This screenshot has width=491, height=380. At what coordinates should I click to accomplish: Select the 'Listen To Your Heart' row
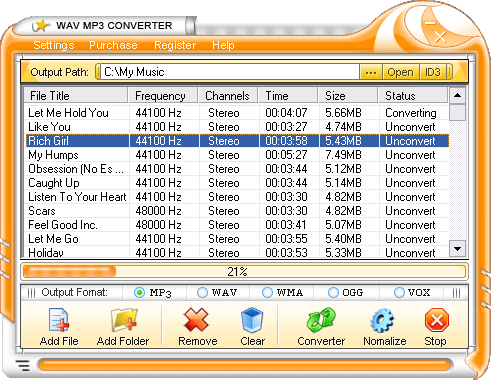[237, 197]
